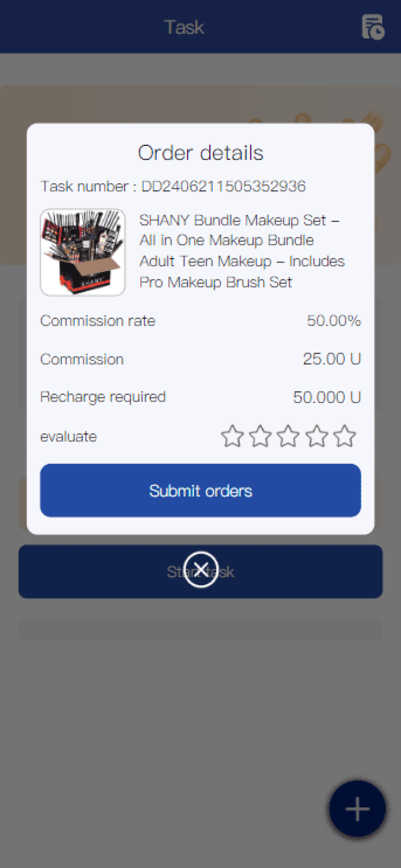
Task: Open the task history icon in header
Action: pos(373,27)
